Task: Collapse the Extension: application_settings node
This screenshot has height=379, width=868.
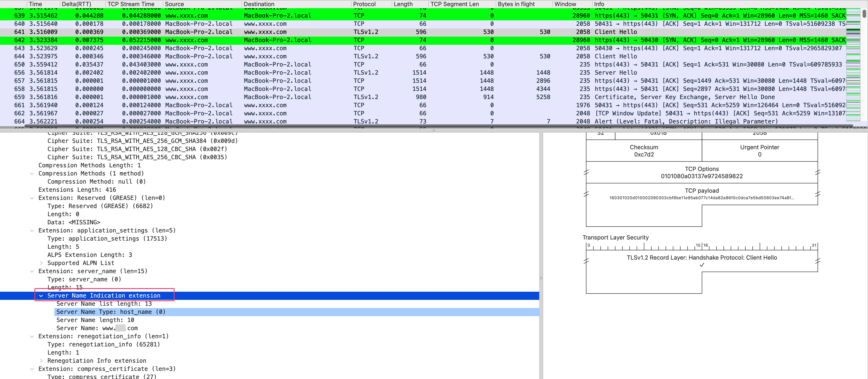Action: 32,230
